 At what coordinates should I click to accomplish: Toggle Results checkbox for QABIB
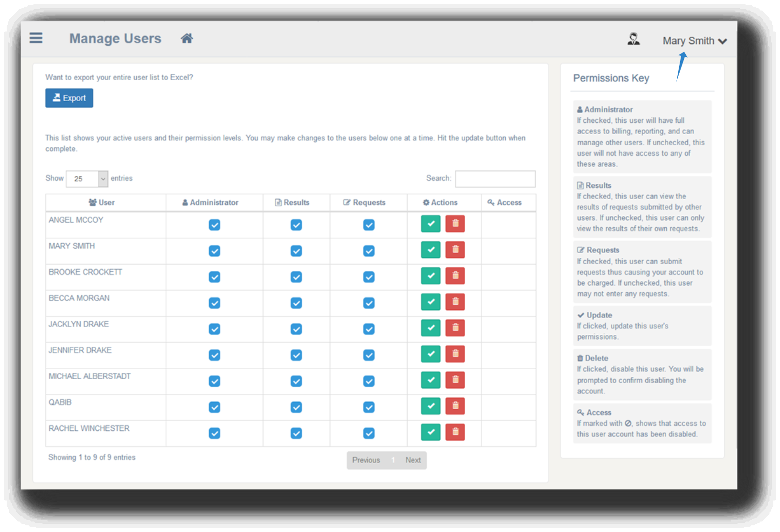pyautogui.click(x=296, y=407)
